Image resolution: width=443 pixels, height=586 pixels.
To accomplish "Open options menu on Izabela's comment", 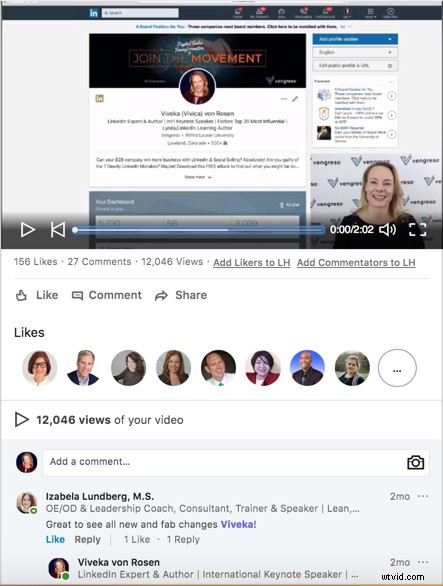I will point(423,496).
